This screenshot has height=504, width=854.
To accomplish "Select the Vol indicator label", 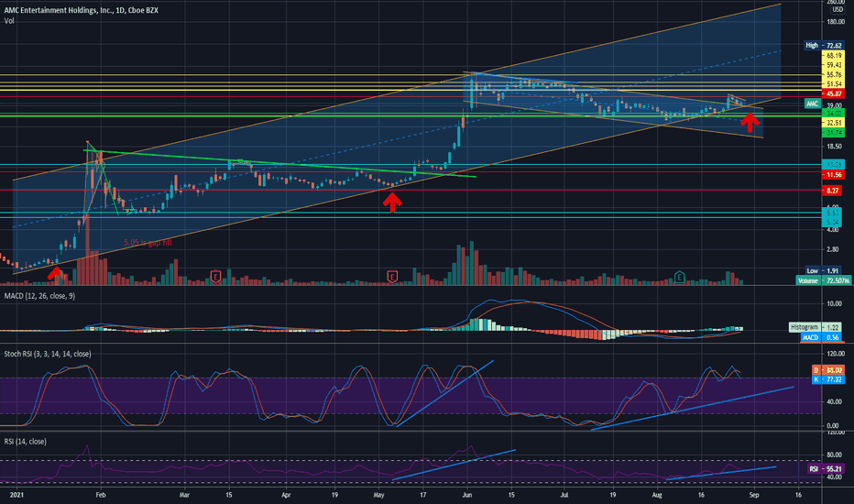I will coord(9,21).
